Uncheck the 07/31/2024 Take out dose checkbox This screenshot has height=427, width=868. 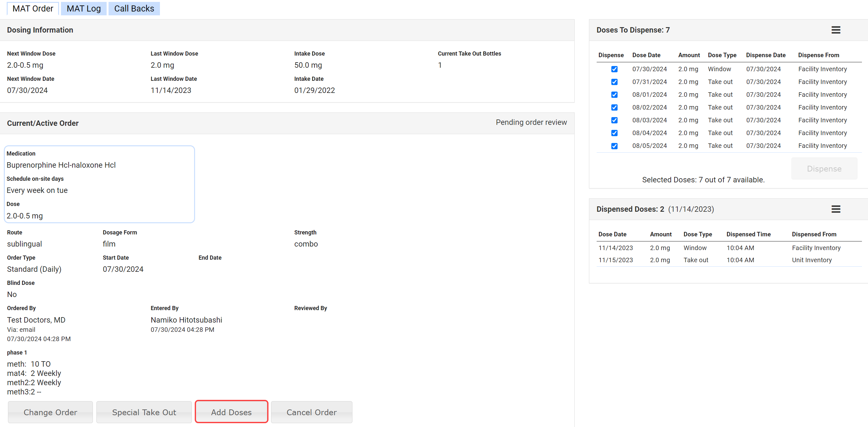coord(614,82)
